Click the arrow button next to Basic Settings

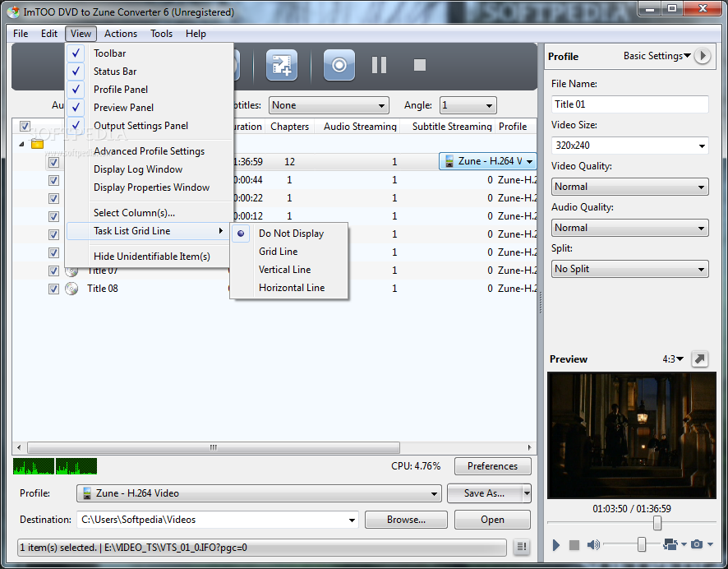pyautogui.click(x=703, y=56)
